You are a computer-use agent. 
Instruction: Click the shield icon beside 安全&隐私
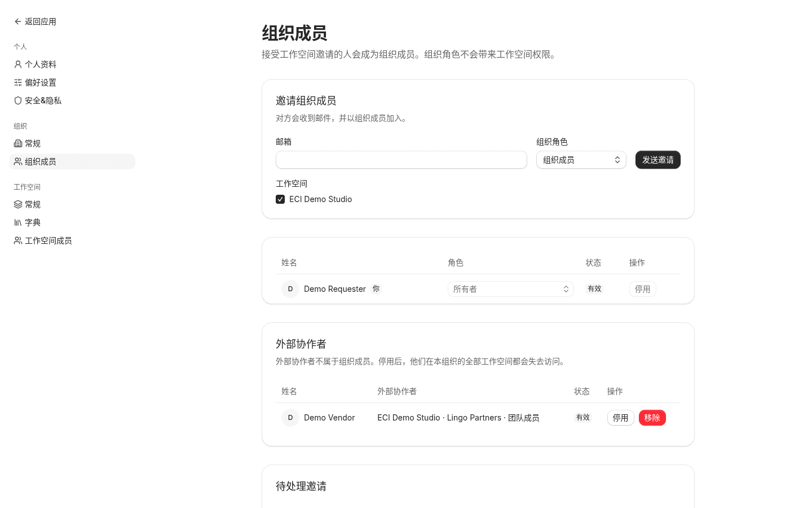coord(18,100)
